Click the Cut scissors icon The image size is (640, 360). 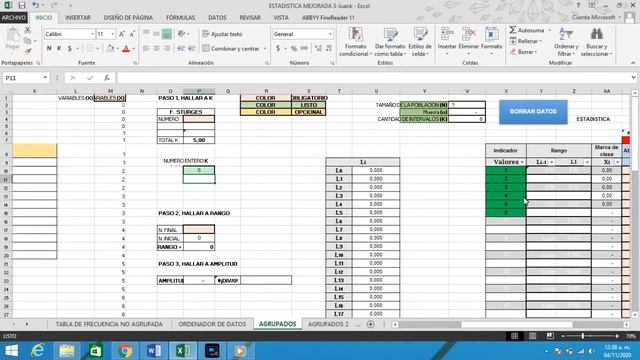27,30
